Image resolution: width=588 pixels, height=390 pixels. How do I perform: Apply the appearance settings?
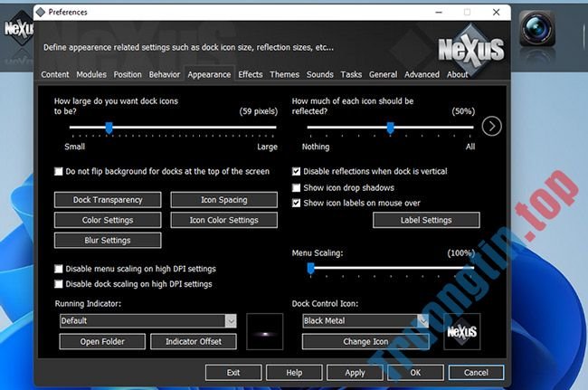355,373
